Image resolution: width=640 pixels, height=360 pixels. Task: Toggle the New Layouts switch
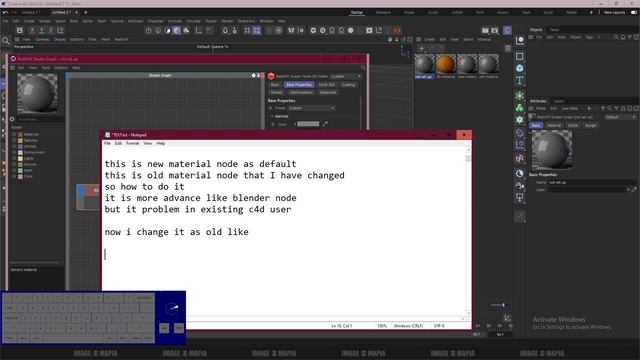pos(634,12)
